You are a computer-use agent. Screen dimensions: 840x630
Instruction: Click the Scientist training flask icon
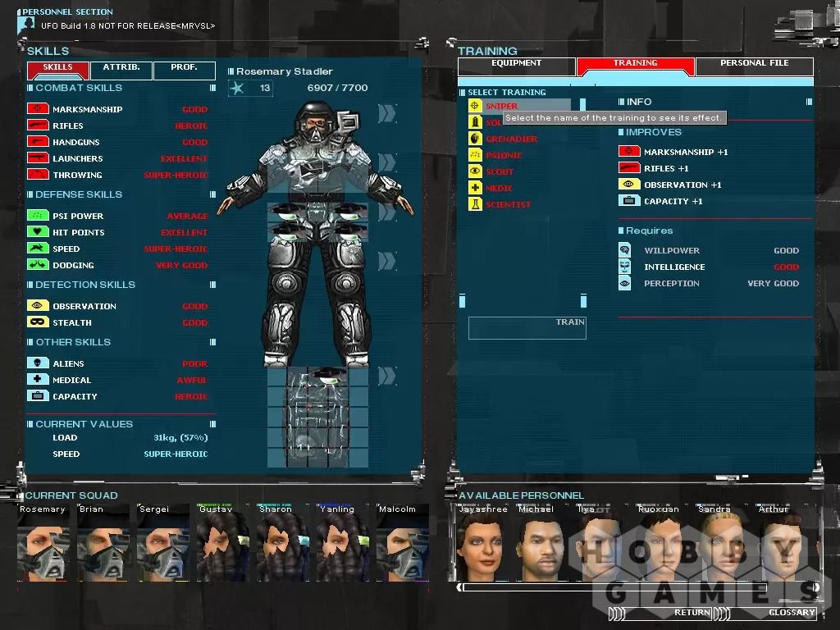(475, 204)
